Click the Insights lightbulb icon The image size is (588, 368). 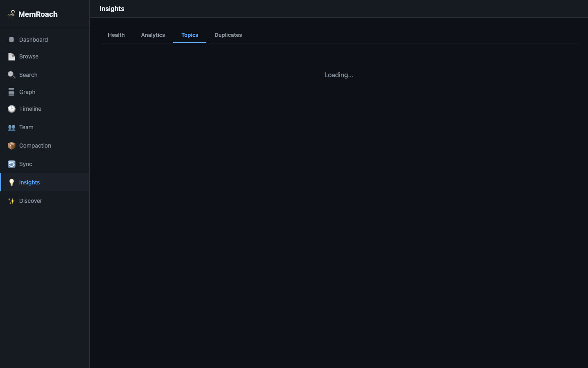point(11,182)
